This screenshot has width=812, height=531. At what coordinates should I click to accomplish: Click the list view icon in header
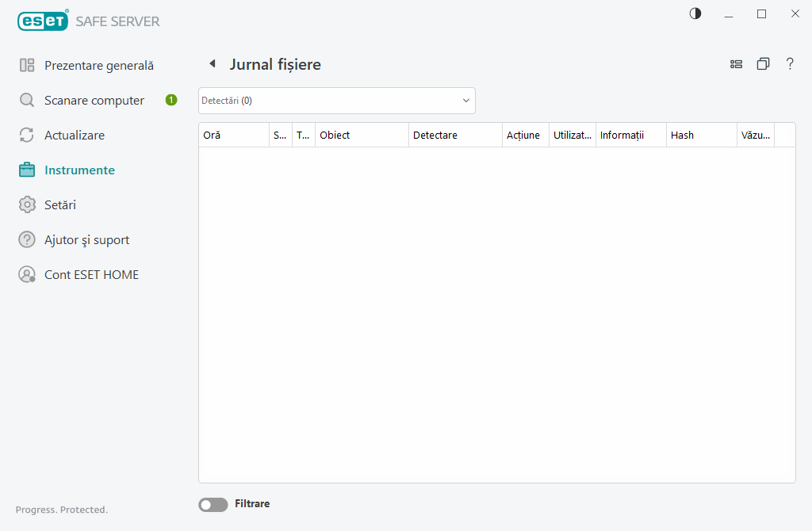pyautogui.click(x=736, y=64)
